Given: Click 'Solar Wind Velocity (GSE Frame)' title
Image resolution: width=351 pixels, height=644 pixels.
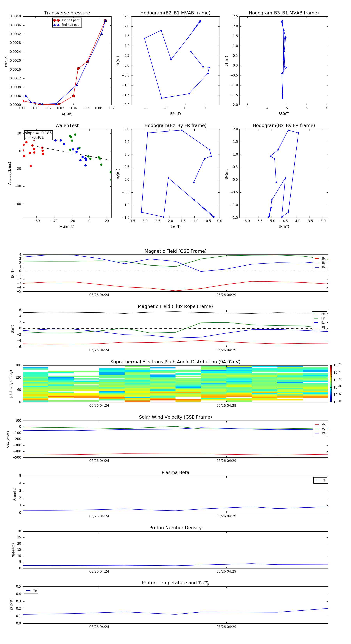Looking at the screenshot, I should click(x=175, y=417).
